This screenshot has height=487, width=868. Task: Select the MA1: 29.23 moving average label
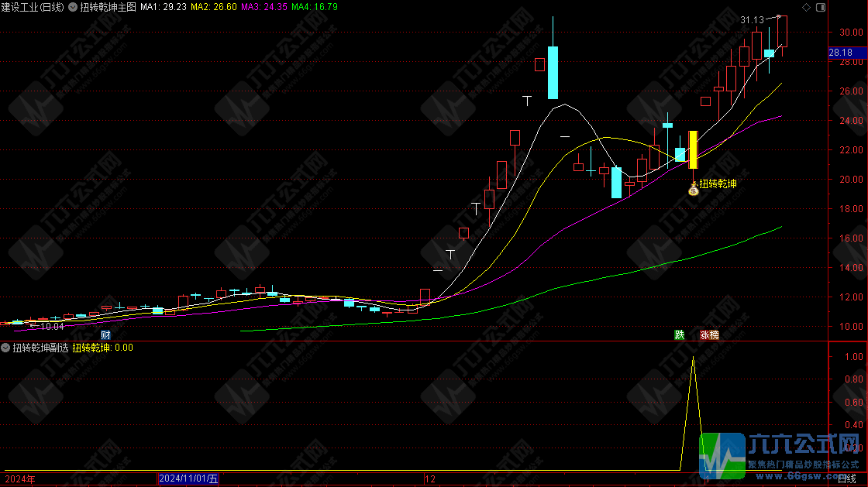click(163, 7)
